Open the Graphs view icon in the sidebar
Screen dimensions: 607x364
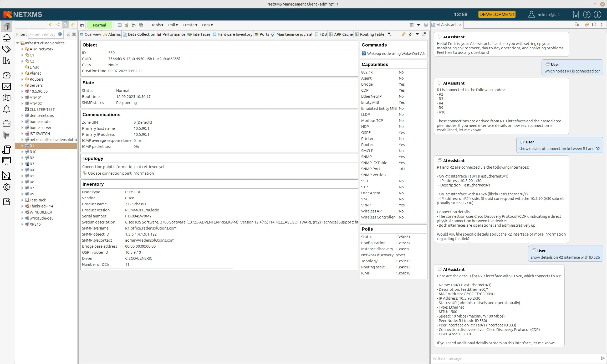7,86
